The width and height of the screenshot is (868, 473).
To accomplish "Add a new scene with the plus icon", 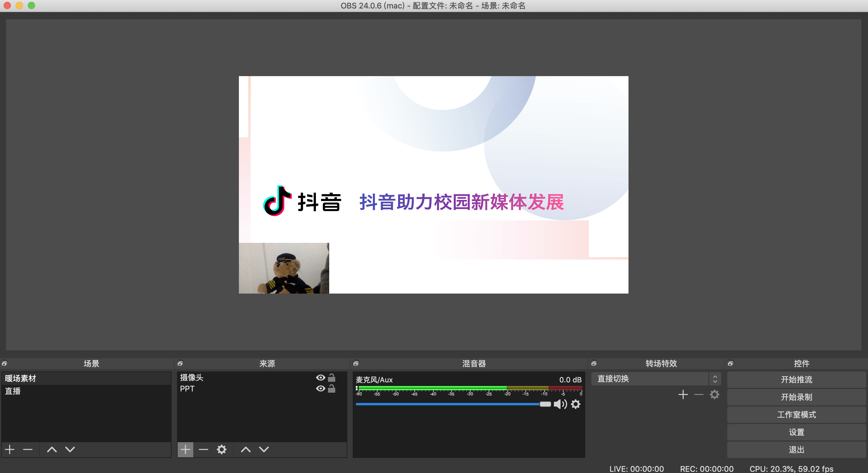I will (9, 449).
